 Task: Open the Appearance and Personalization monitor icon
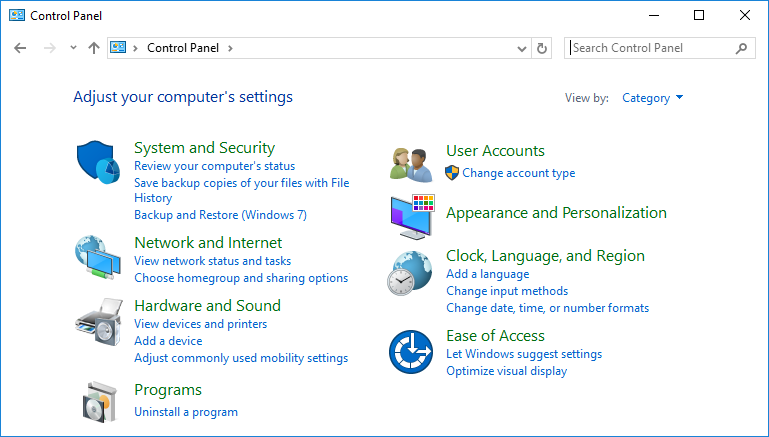tap(412, 217)
